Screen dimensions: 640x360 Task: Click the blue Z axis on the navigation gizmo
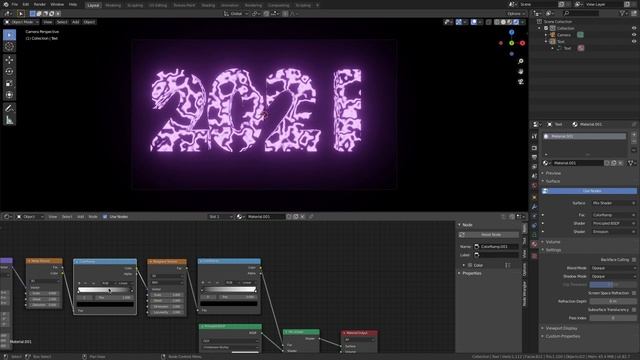[x=511, y=32]
